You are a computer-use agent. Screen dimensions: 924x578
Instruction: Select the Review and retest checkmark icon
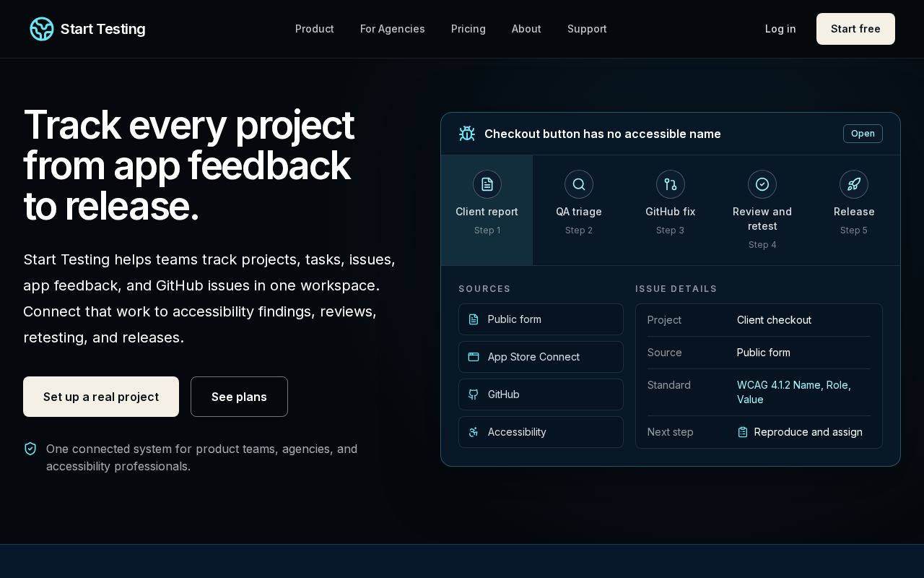click(x=762, y=184)
